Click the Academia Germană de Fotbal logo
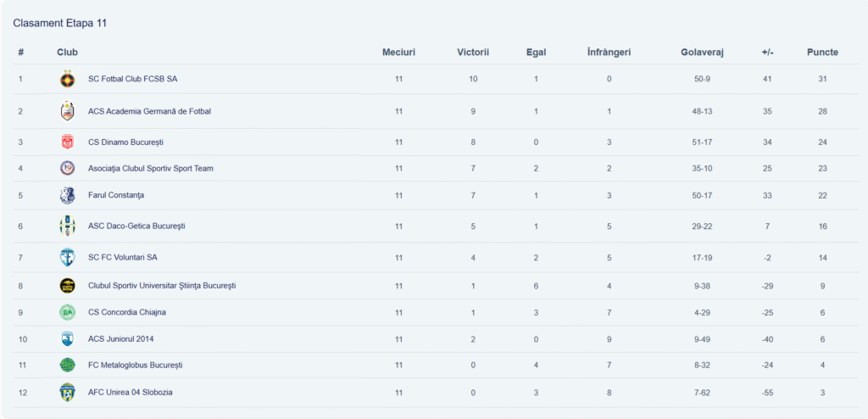Image resolution: width=868 pixels, height=419 pixels. [67, 111]
